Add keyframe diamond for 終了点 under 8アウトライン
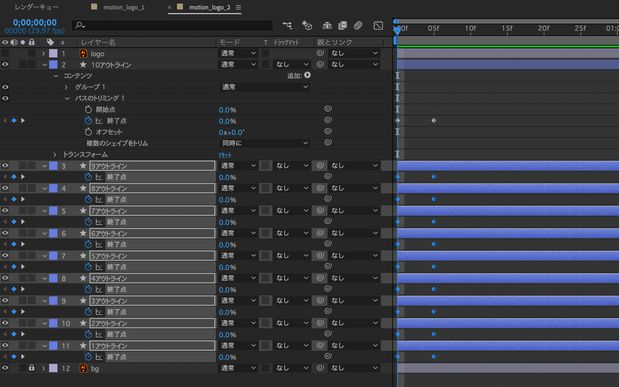The height and width of the screenshot is (387, 619). (x=14, y=199)
